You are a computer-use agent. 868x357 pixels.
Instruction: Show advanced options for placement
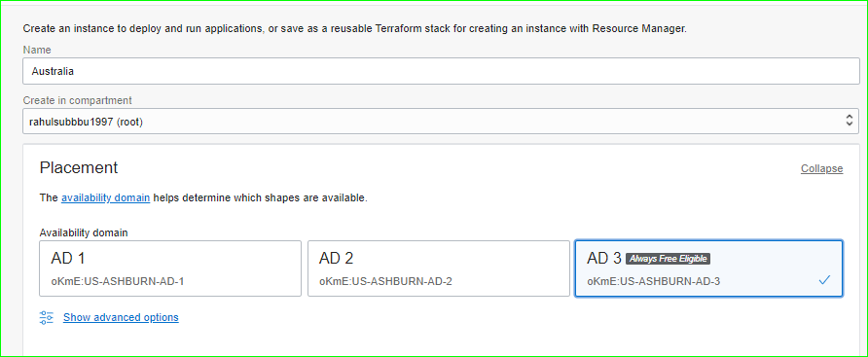coord(121,317)
